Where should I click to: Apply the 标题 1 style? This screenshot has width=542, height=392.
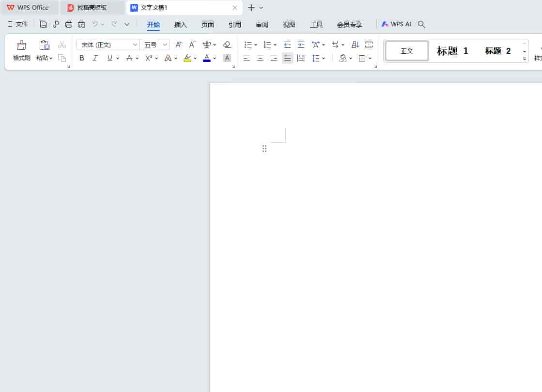452,51
